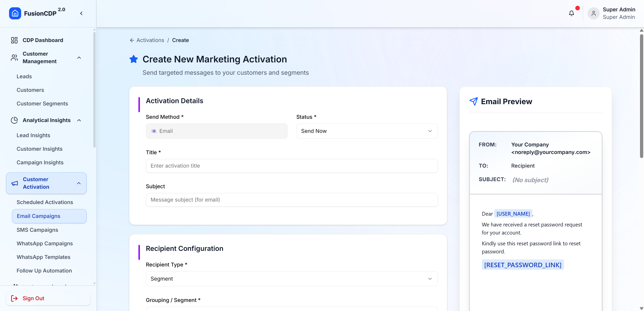Collapse sidebar with the left chevron icon

[x=81, y=13]
